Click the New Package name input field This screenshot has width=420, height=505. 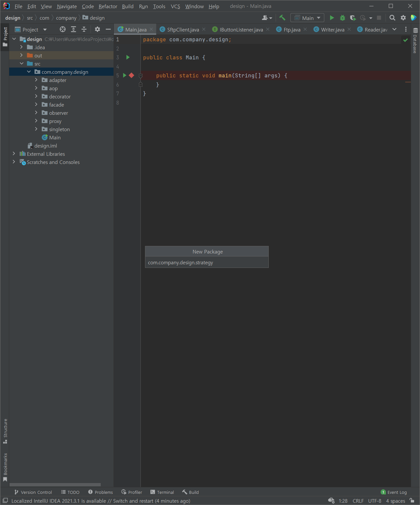click(207, 262)
